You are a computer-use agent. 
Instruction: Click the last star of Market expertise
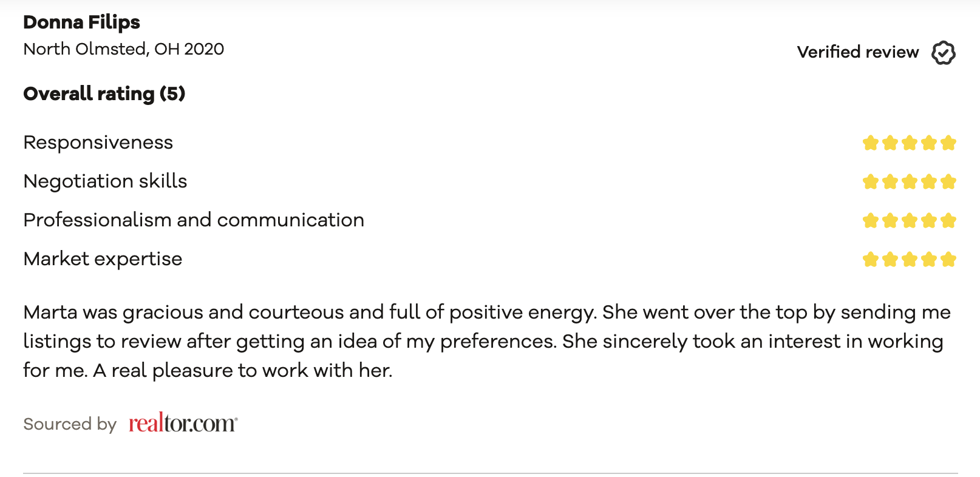(948, 259)
